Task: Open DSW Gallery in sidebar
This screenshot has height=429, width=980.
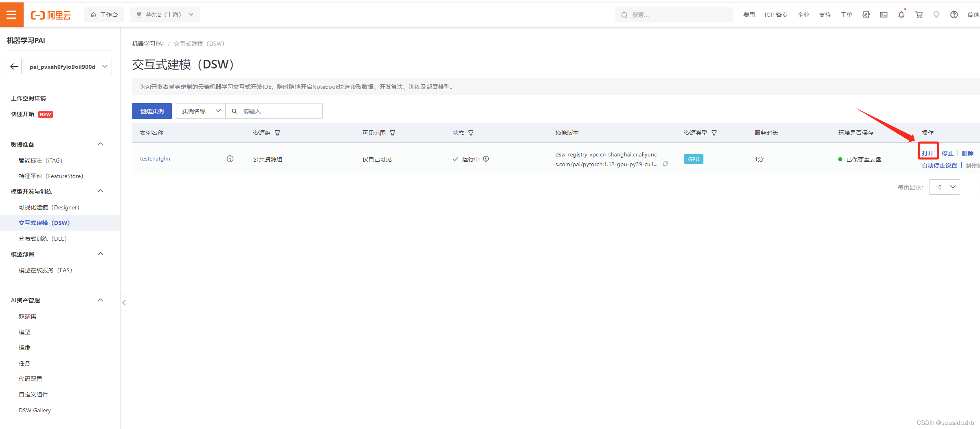Action: (x=35, y=410)
